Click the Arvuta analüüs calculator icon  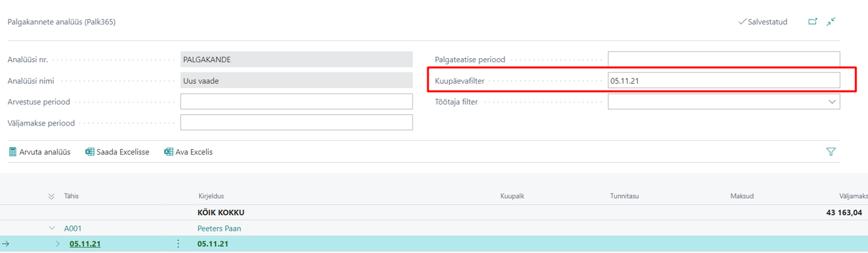coord(12,152)
